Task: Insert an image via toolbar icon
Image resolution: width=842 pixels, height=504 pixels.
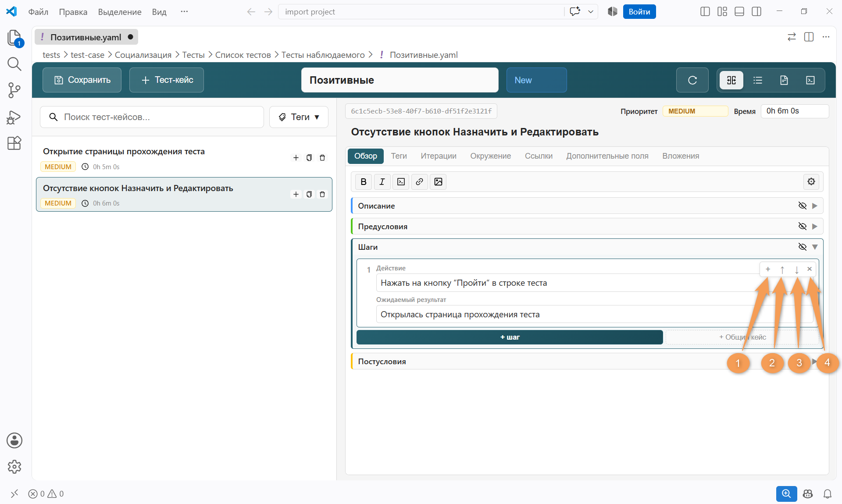Action: coord(438,182)
